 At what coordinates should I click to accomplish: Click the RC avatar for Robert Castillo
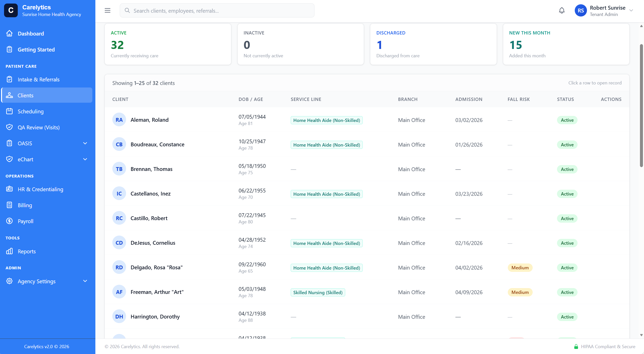[119, 218]
